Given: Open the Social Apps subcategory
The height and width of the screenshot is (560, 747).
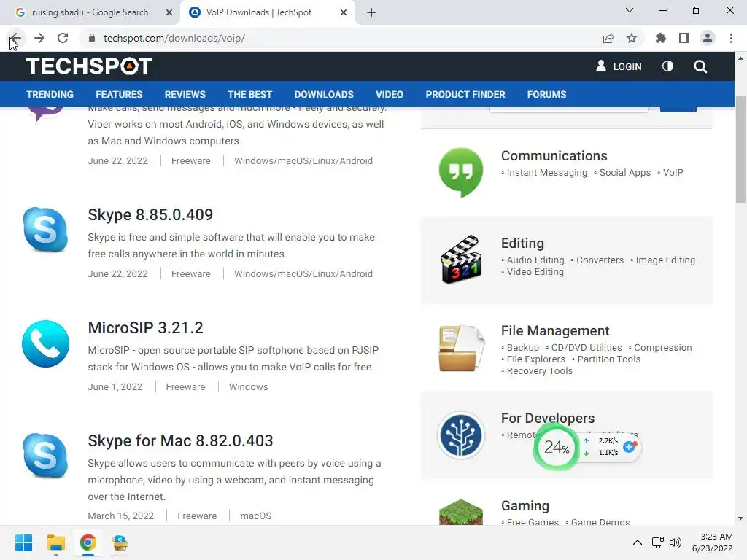Looking at the screenshot, I should click(624, 173).
